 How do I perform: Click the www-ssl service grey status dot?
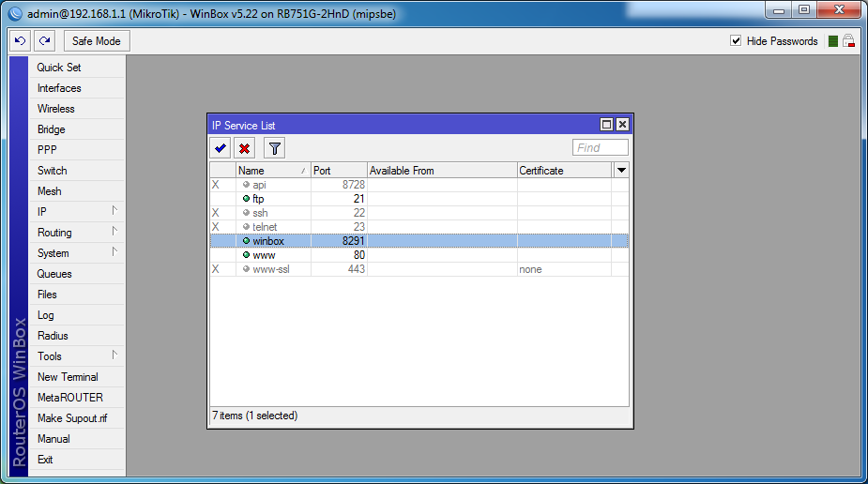[247, 269]
